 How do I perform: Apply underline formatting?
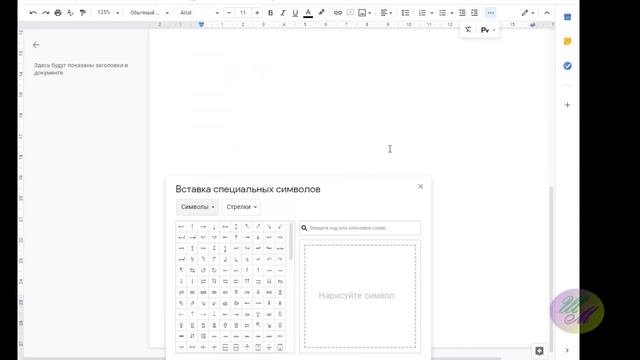pos(295,13)
